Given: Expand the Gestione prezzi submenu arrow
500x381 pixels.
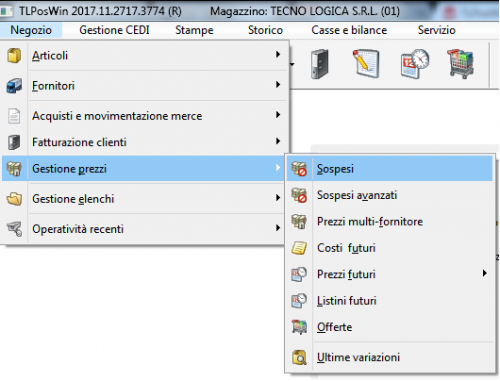Looking at the screenshot, I should coord(278,168).
